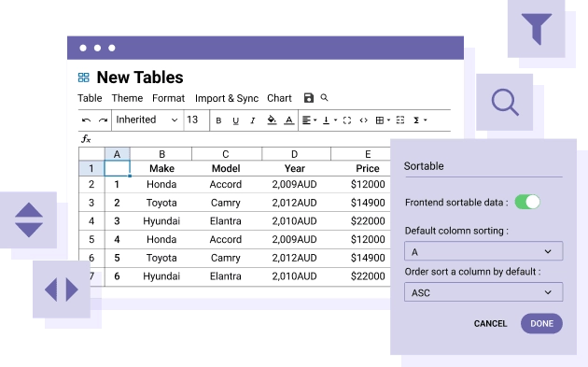Open the text color tool
Screen dimensions: 588x367
(288, 120)
